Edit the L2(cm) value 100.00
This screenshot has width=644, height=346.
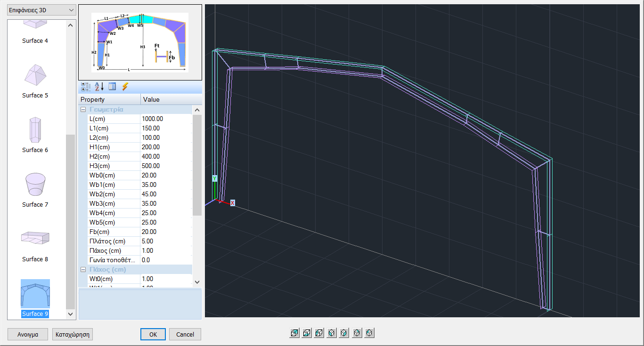tap(166, 137)
